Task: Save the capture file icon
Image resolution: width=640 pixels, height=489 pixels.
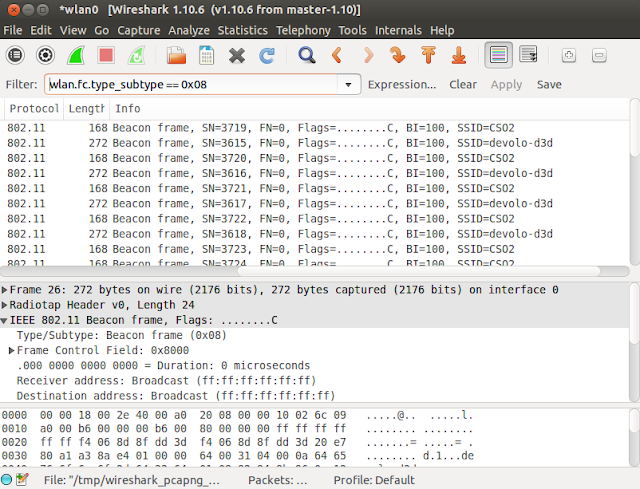Action: click(207, 55)
